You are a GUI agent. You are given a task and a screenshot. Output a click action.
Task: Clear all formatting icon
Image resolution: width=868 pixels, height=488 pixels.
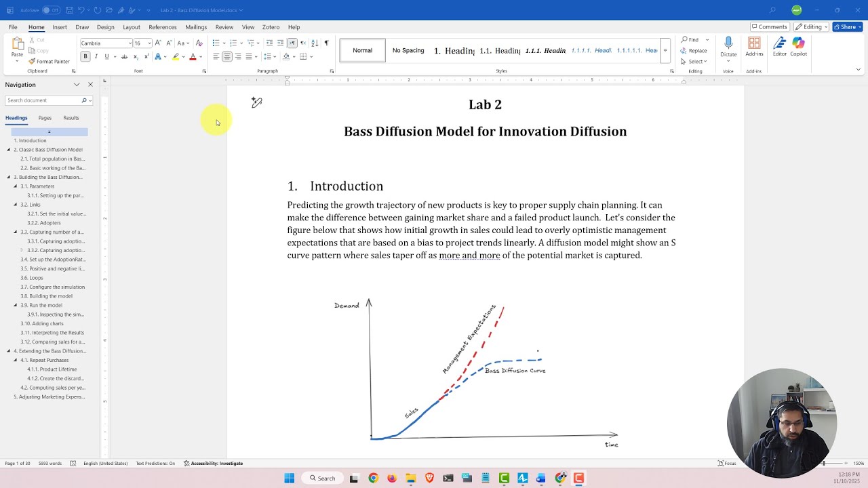[x=199, y=43]
